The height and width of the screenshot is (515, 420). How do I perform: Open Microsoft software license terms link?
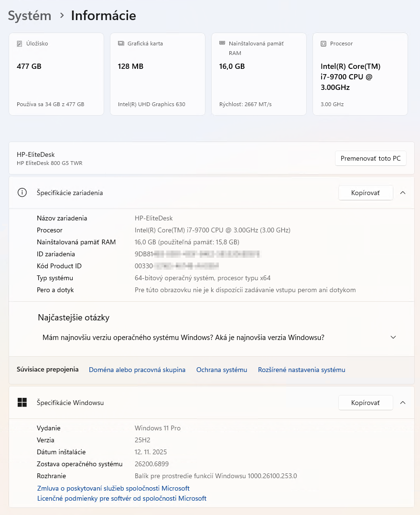[122, 498]
